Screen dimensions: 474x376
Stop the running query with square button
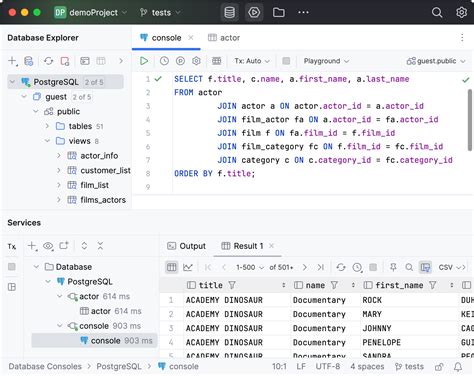click(x=286, y=61)
